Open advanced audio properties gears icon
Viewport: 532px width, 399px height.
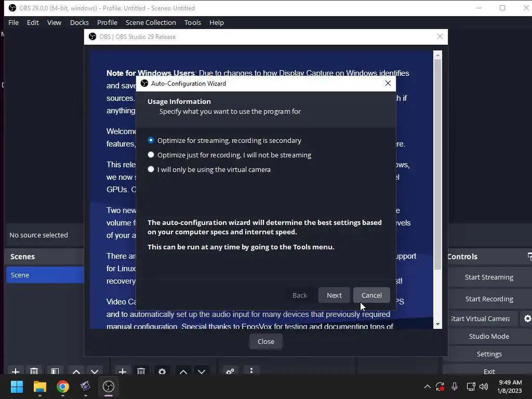(x=230, y=371)
